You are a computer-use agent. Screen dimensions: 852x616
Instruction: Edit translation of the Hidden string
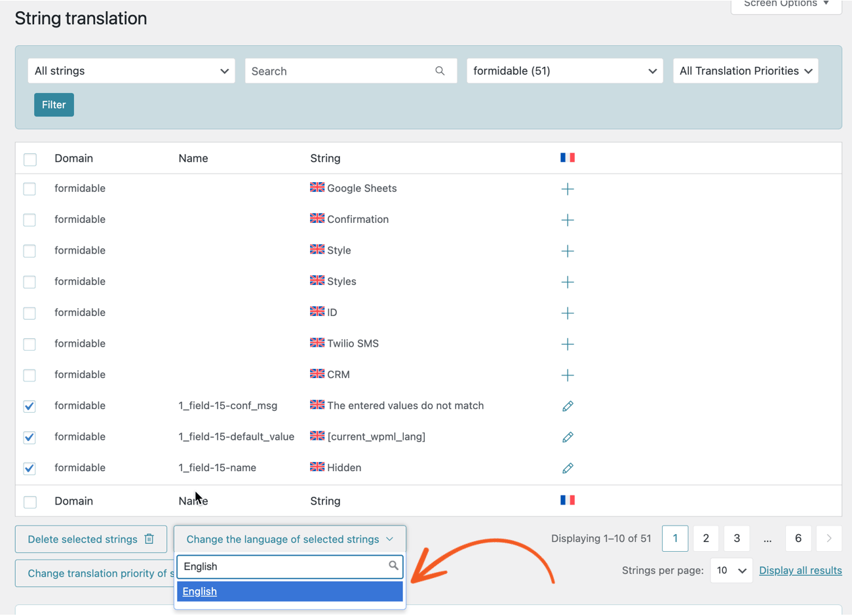click(568, 468)
